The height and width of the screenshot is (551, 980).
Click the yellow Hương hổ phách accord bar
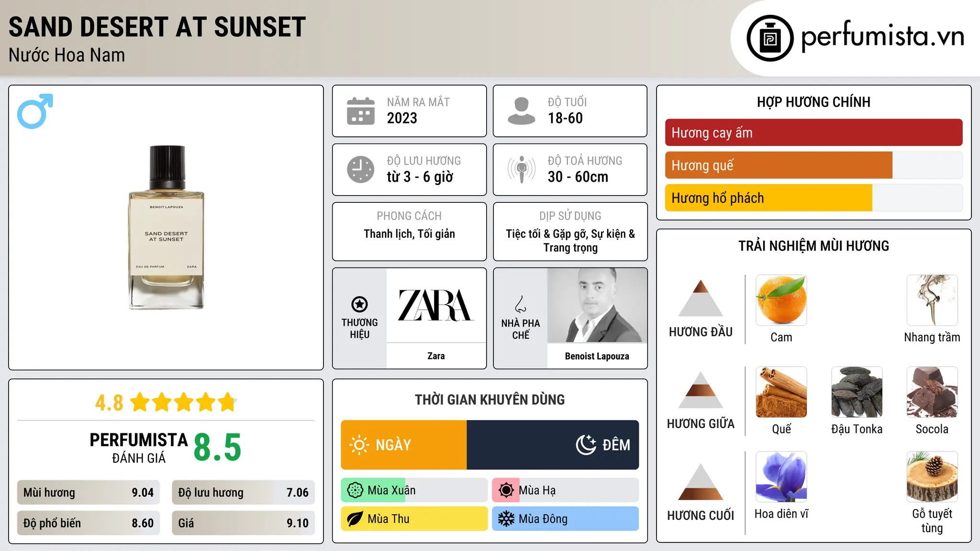768,198
